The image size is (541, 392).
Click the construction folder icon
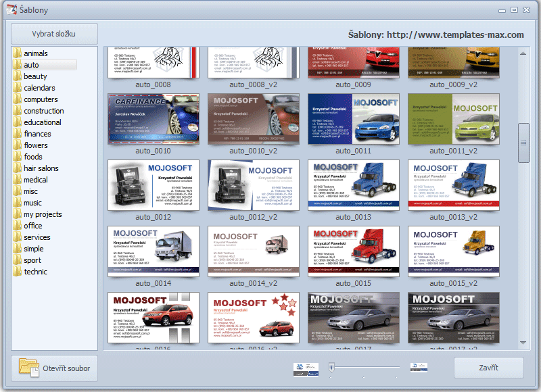tap(18, 111)
